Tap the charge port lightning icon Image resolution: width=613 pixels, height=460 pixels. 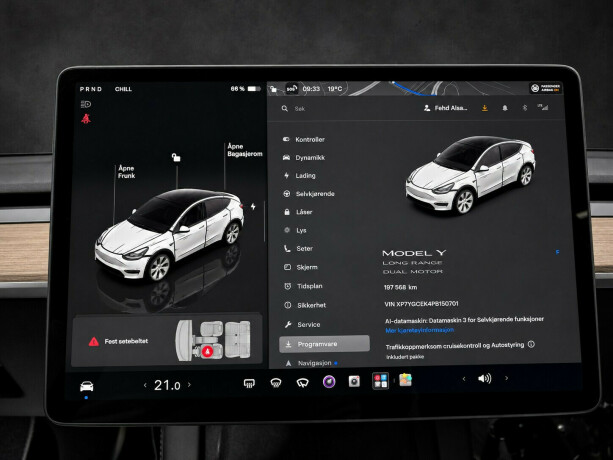coord(253,206)
